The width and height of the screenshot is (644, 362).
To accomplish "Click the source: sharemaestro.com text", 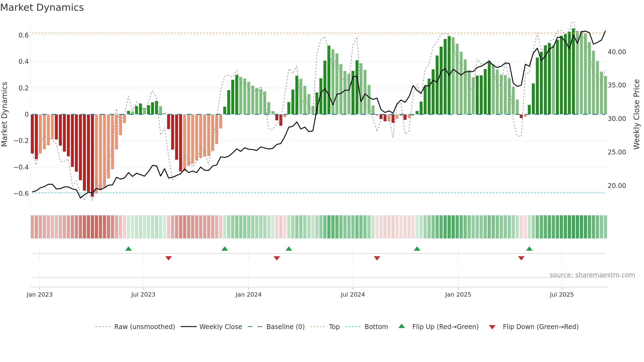I will [592, 275].
